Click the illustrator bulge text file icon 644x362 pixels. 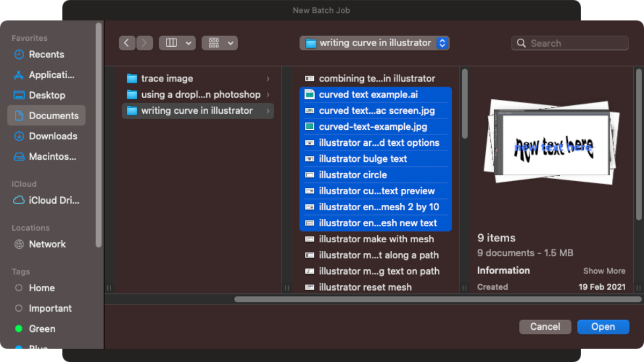(309, 159)
